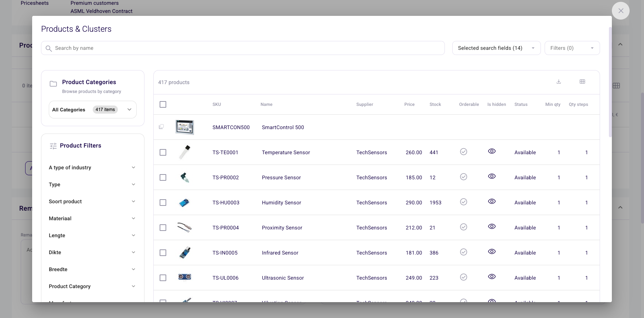Click the Humidity Sensor name
This screenshot has width=644, height=318.
282,203
